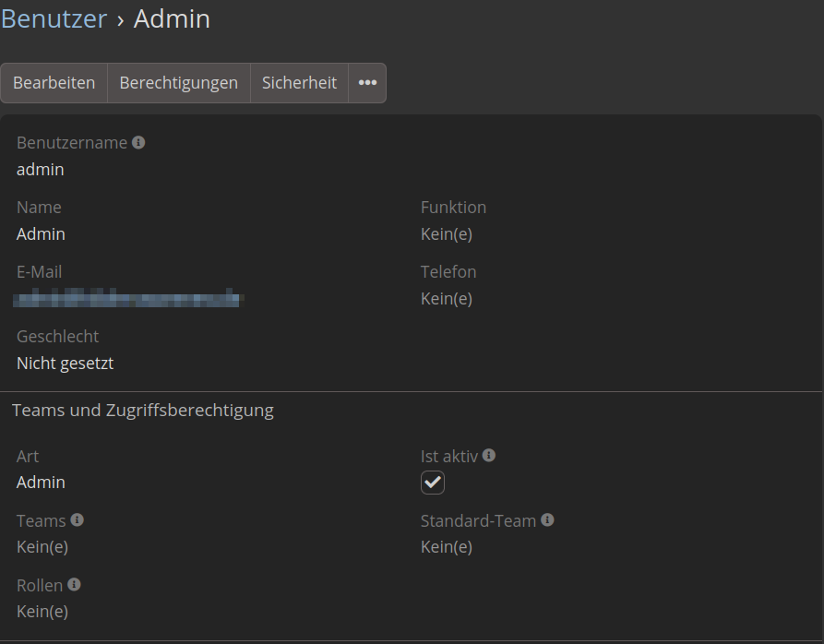Click the blurred E-Mail address value
Screen dimensions: 824x644
pyautogui.click(x=128, y=299)
